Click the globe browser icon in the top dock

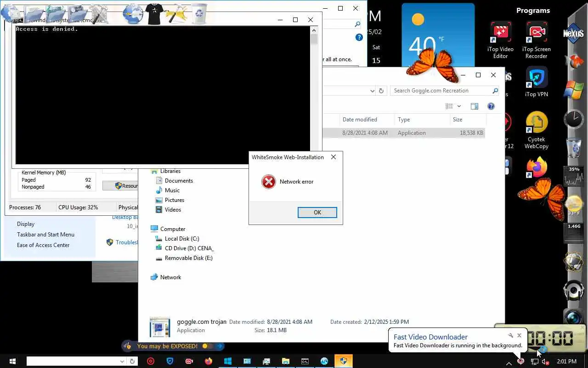pos(133,14)
